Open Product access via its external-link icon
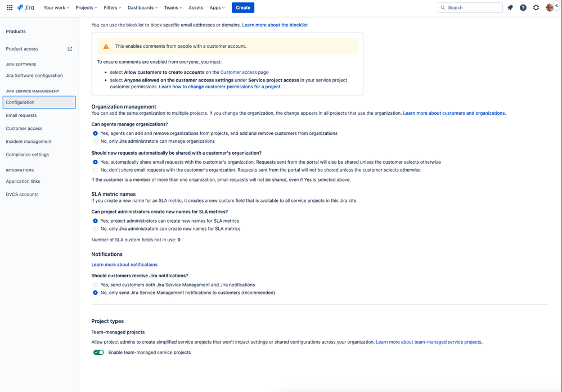Viewport: 562px width, 392px height. click(69, 49)
